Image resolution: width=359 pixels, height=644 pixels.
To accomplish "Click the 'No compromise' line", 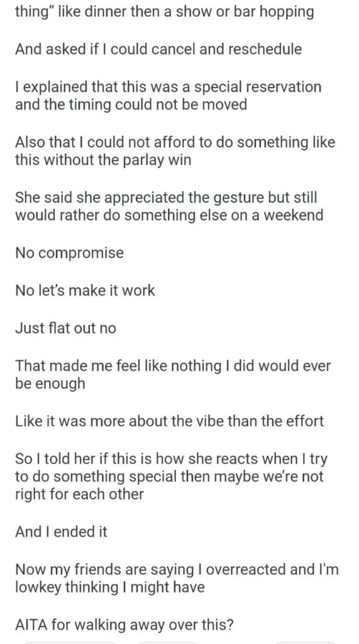I will [x=69, y=252].
